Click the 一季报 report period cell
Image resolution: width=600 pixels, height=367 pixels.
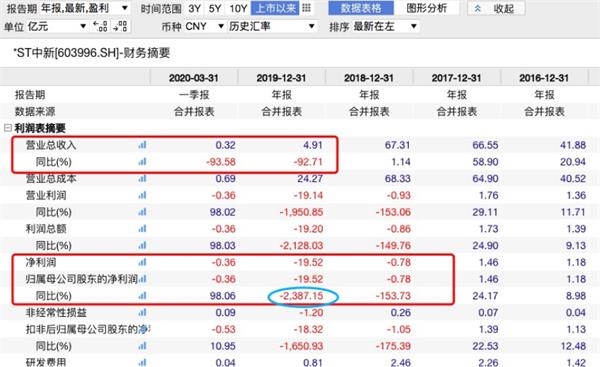coord(194,95)
